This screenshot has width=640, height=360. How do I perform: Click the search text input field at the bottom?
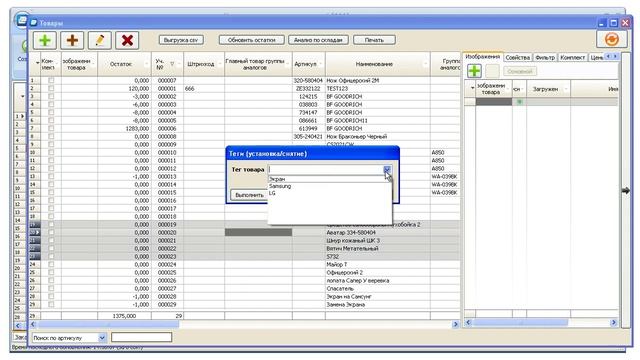tap(142, 337)
